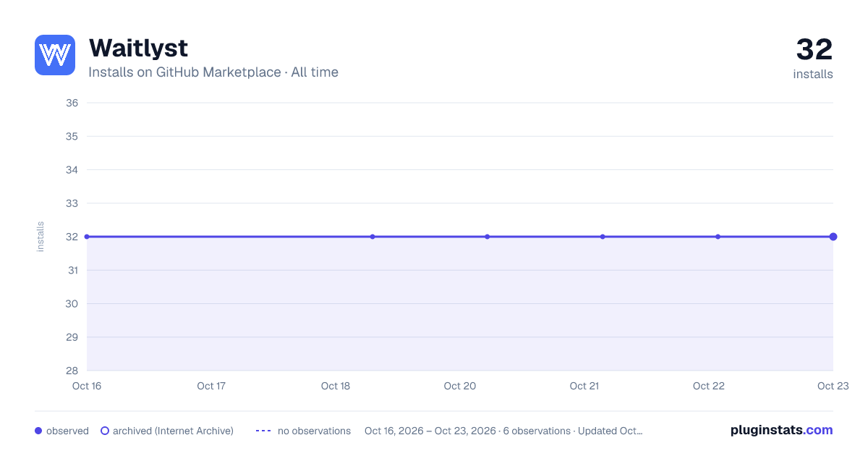
Task: Click the 'installs' label under the count
Action: tap(813, 74)
